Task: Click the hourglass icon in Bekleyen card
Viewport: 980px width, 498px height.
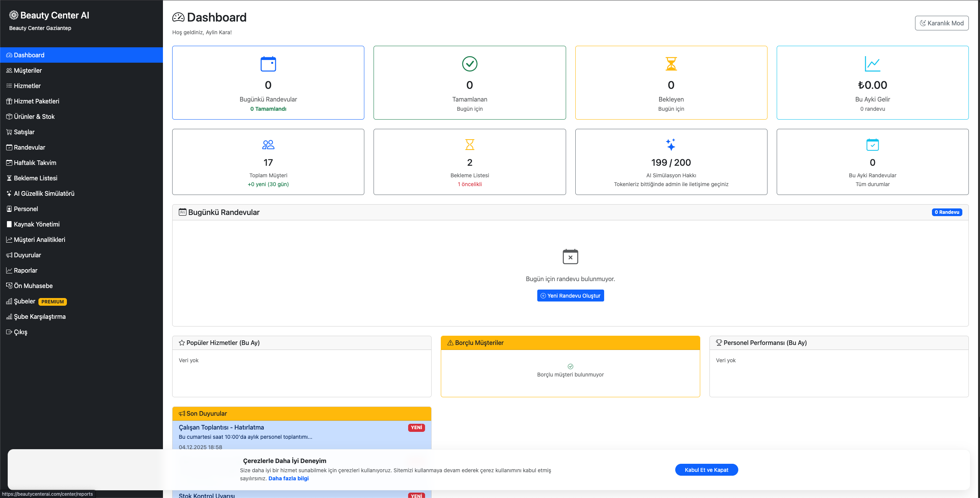Action: [x=671, y=64]
